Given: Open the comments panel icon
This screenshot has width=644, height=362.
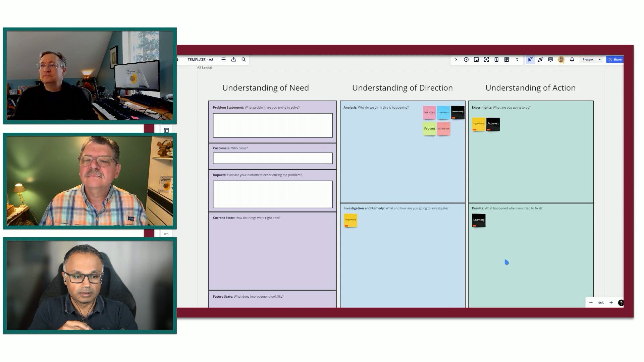Looking at the screenshot, I should [x=550, y=60].
